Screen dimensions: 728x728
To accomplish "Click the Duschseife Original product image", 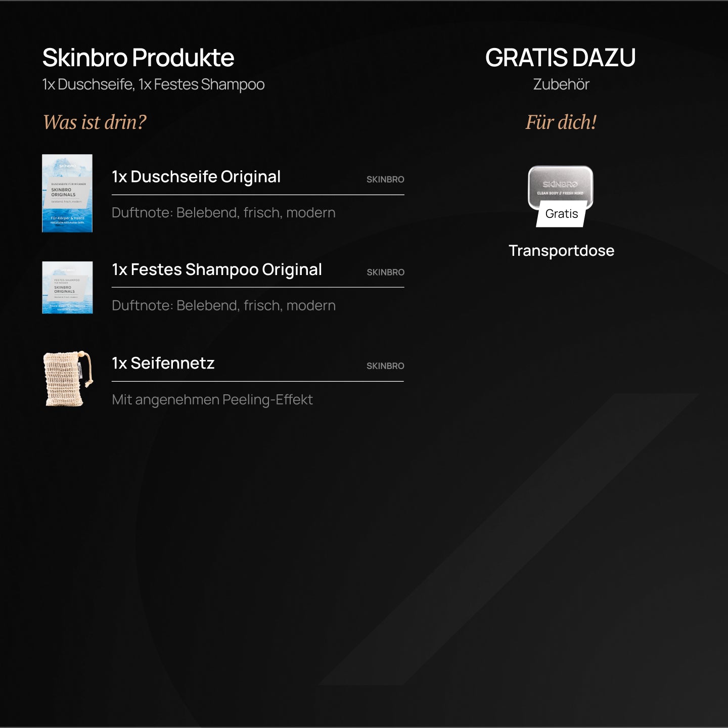I will (67, 193).
